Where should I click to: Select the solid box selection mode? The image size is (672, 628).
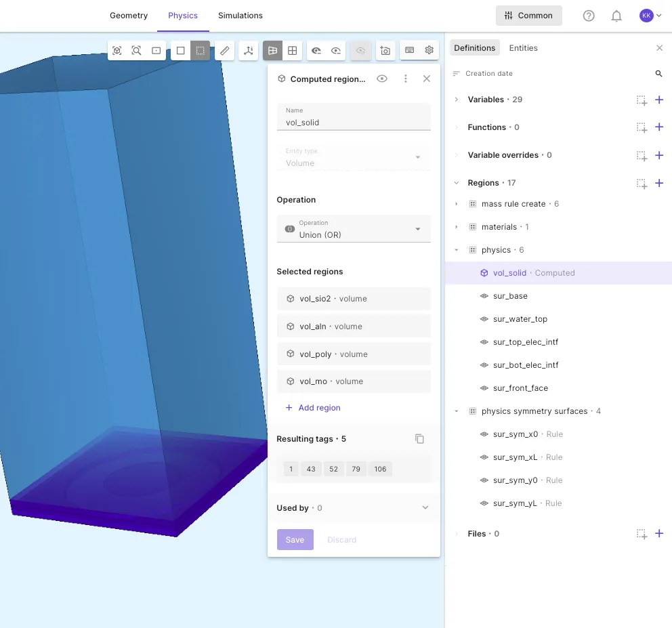(x=180, y=51)
